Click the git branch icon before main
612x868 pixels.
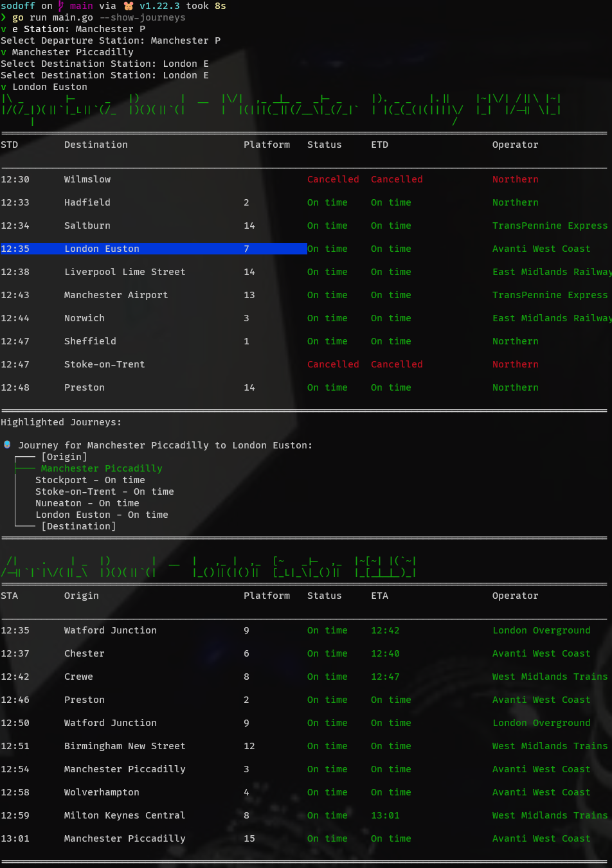click(61, 6)
